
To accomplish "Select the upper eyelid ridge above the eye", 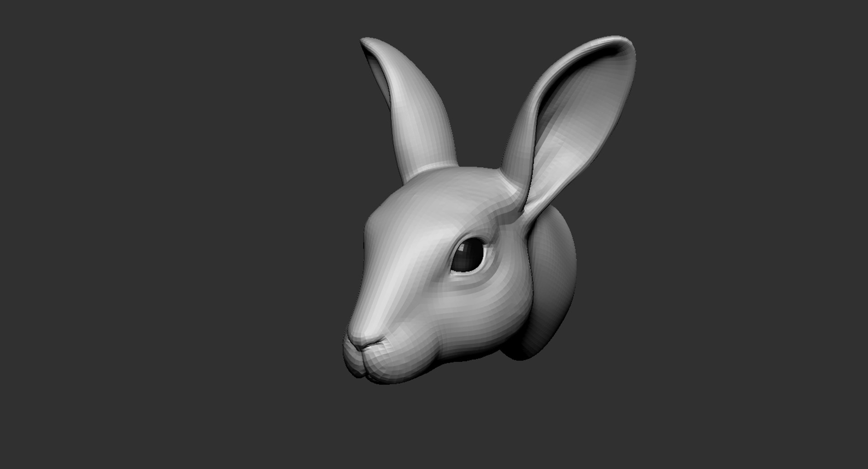I will (472, 236).
